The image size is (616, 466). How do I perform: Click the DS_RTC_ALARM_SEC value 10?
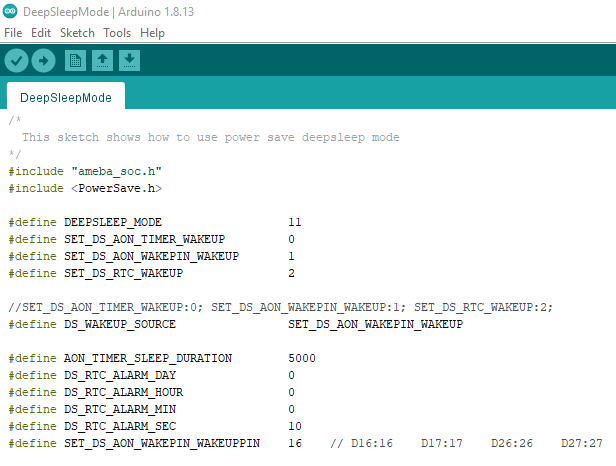[295, 426]
